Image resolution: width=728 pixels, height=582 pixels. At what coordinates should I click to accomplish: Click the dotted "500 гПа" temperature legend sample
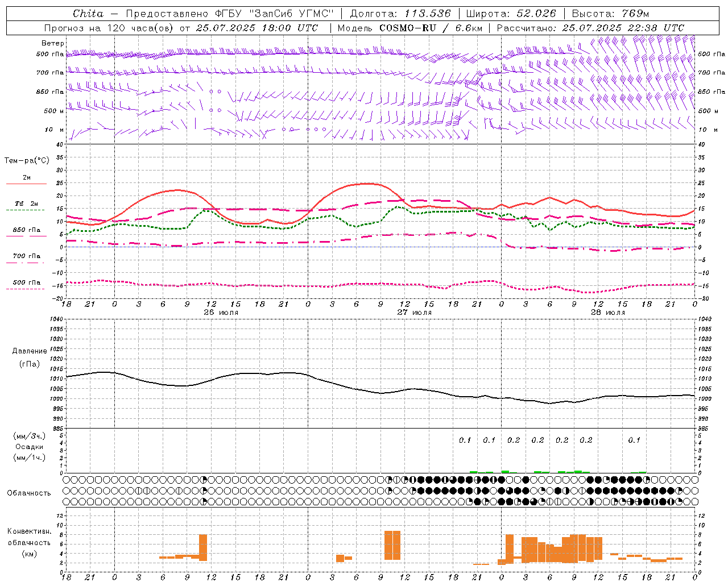[25, 289]
